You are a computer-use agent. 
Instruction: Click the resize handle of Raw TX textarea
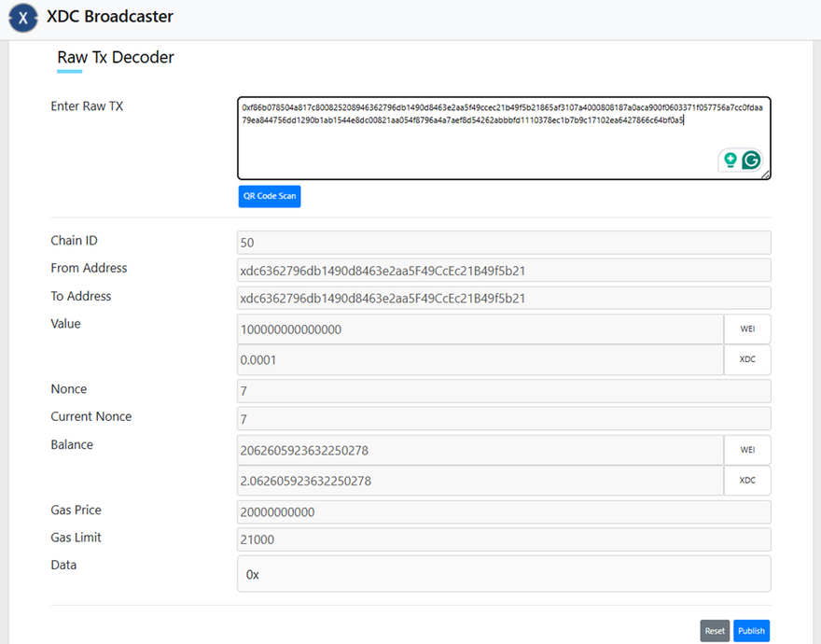[766, 175]
